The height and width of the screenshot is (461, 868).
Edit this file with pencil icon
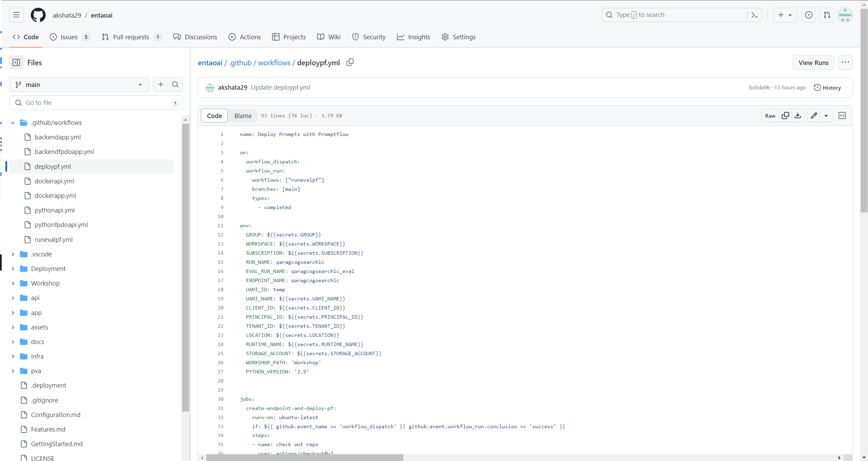pos(814,116)
